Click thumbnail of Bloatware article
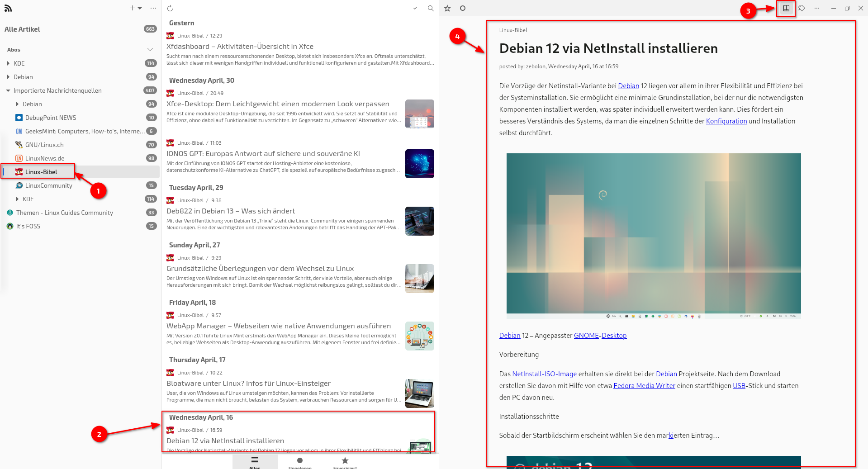 [420, 393]
